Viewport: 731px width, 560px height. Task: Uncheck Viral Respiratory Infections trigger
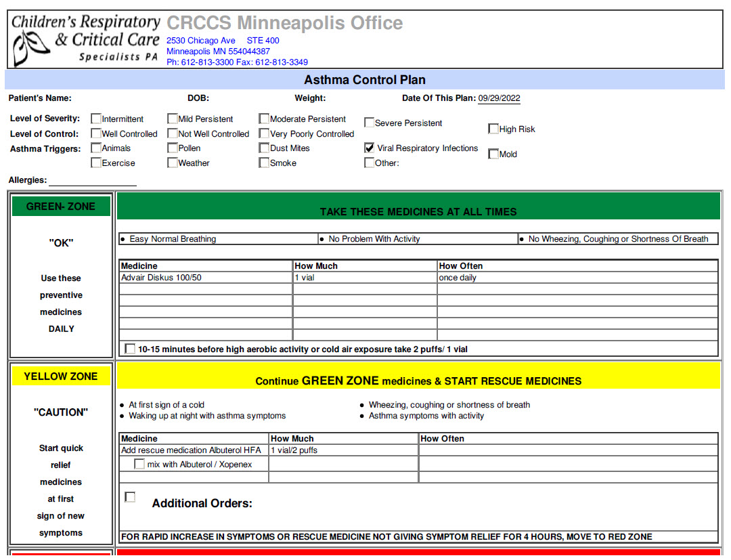tap(369, 148)
